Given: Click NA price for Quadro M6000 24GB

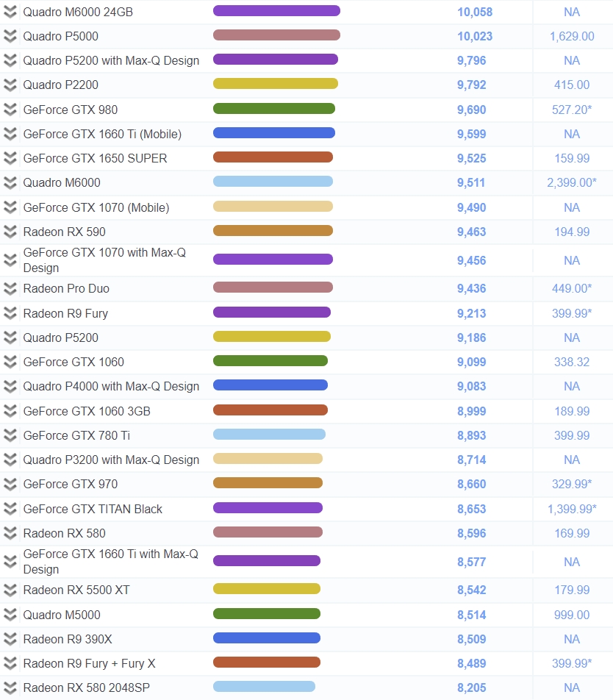Looking at the screenshot, I should click(x=572, y=12).
